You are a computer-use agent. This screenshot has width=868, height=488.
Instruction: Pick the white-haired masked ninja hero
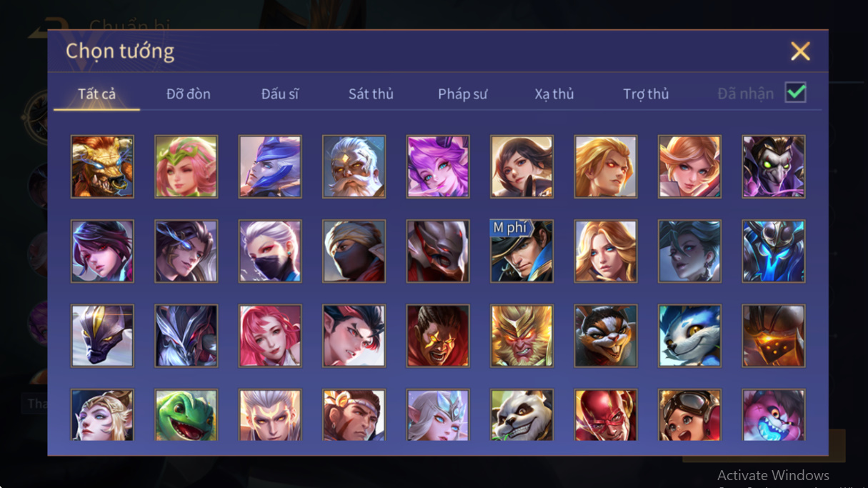[270, 251]
